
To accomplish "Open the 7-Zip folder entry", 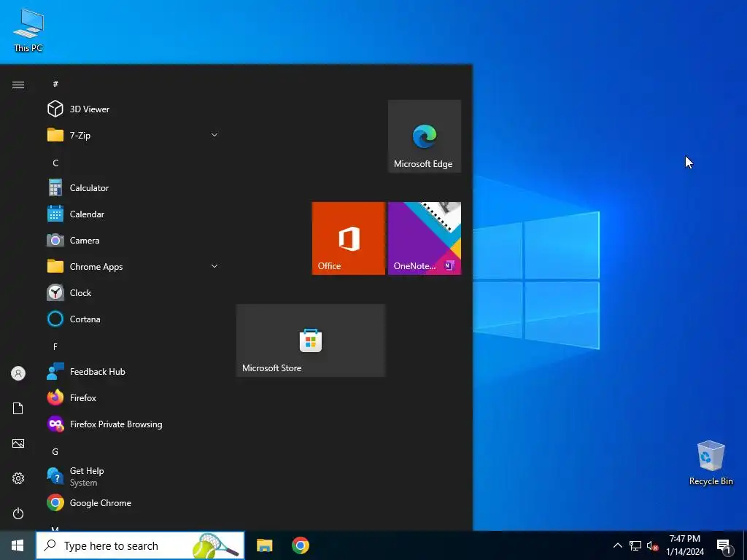I will (133, 135).
